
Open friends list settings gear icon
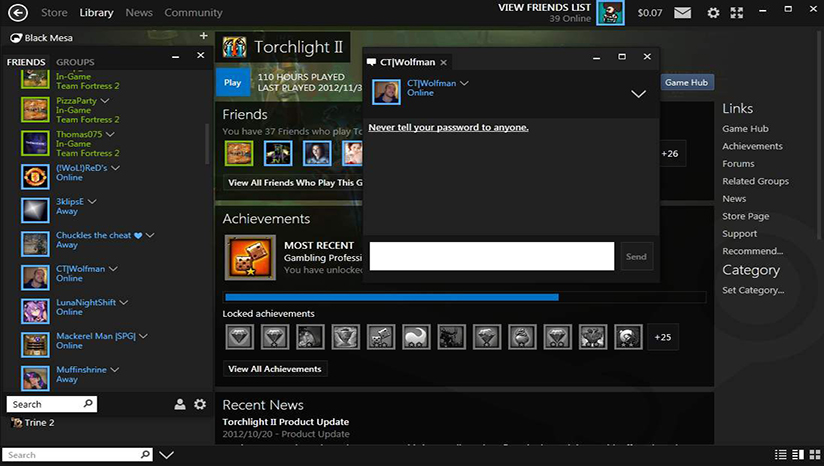[200, 404]
